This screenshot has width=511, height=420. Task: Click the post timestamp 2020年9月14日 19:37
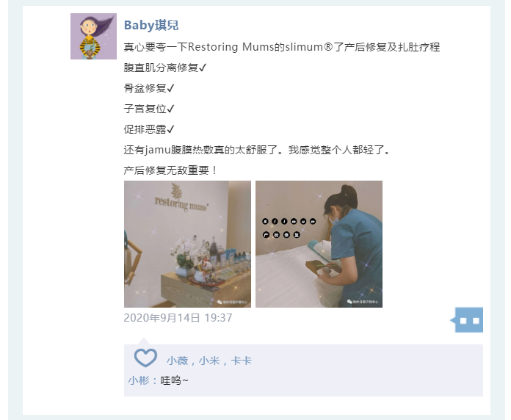tap(178, 318)
